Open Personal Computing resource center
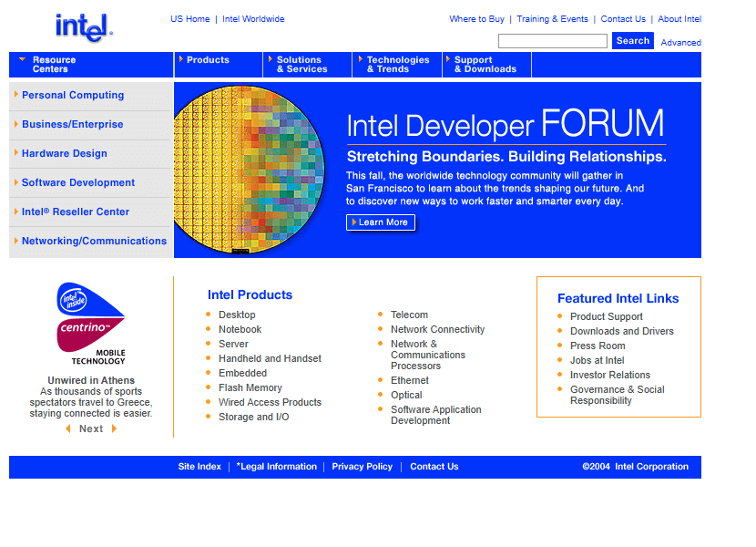Screen dimensions: 756x547 (73, 95)
